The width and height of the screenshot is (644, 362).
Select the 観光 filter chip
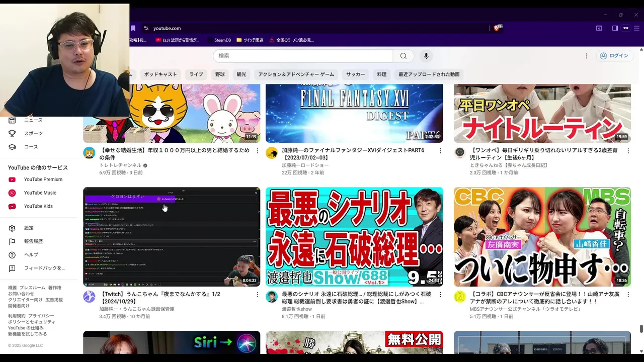[242, 74]
